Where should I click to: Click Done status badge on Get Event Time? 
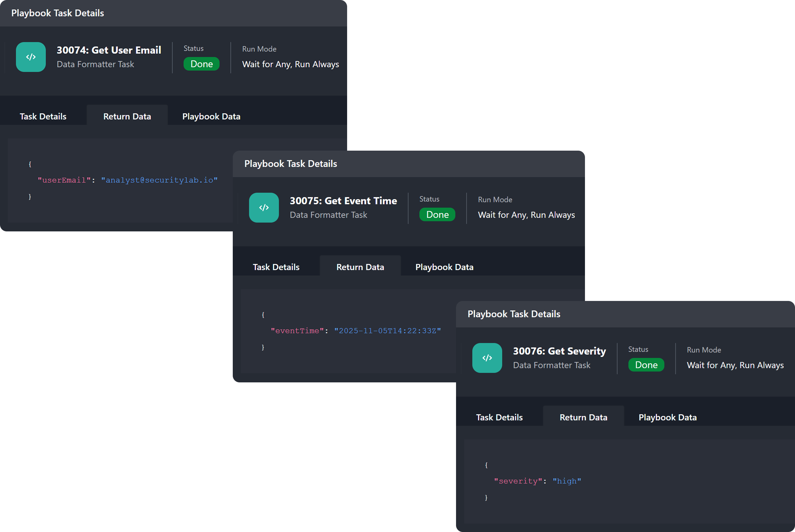click(437, 214)
